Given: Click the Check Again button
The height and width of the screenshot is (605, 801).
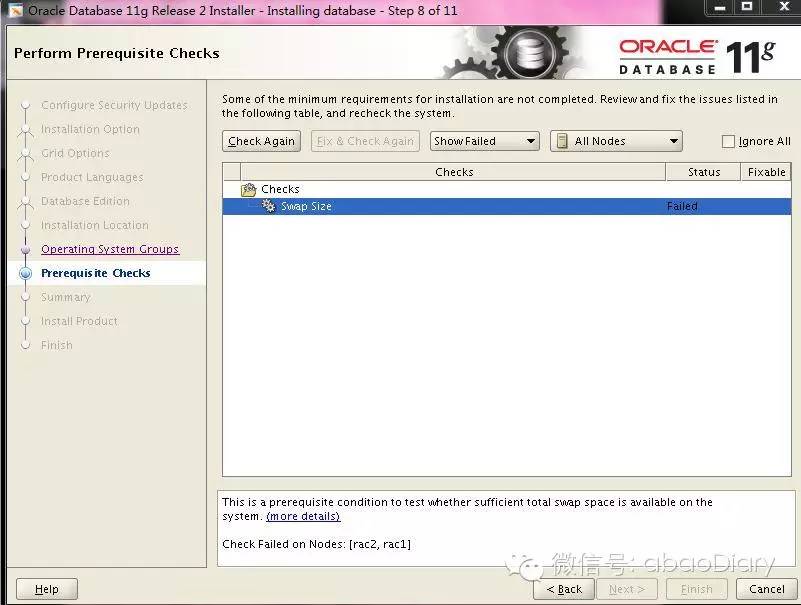Looking at the screenshot, I should coord(261,141).
